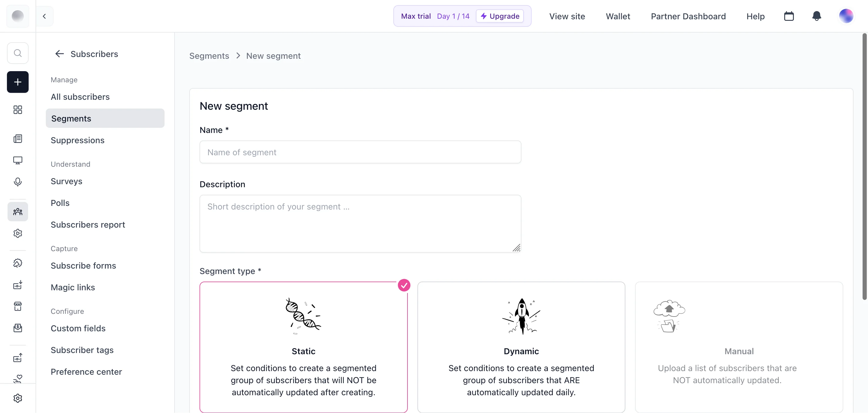Image resolution: width=868 pixels, height=413 pixels.
Task: Open the storefront shop icon
Action: tap(17, 307)
